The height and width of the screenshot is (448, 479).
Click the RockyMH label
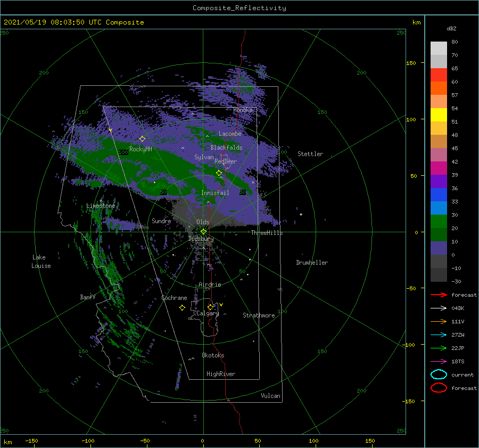click(x=141, y=149)
